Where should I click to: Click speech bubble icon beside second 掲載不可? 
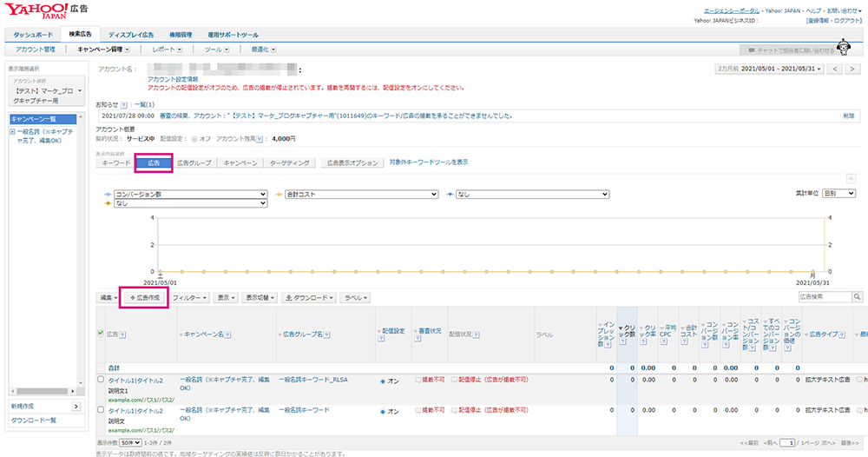point(418,410)
